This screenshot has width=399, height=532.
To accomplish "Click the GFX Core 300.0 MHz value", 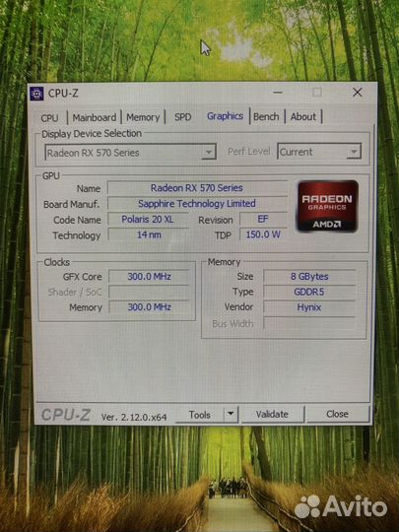I will (x=150, y=277).
